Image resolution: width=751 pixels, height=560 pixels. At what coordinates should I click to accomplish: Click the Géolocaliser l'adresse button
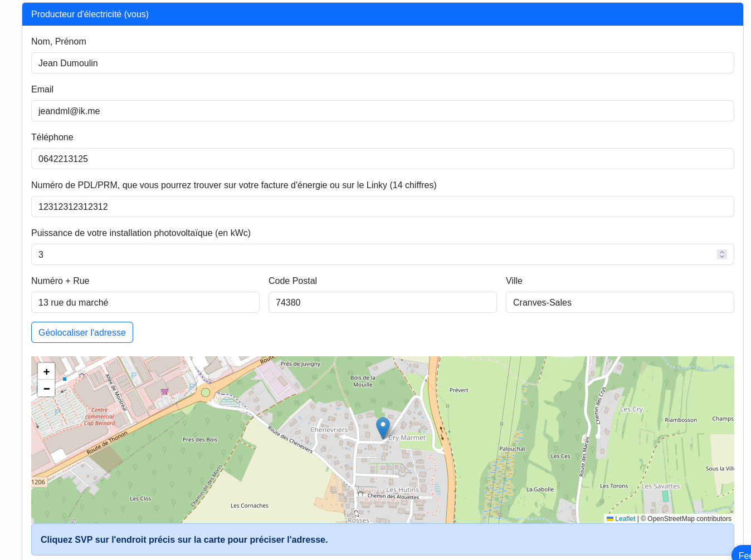82,332
